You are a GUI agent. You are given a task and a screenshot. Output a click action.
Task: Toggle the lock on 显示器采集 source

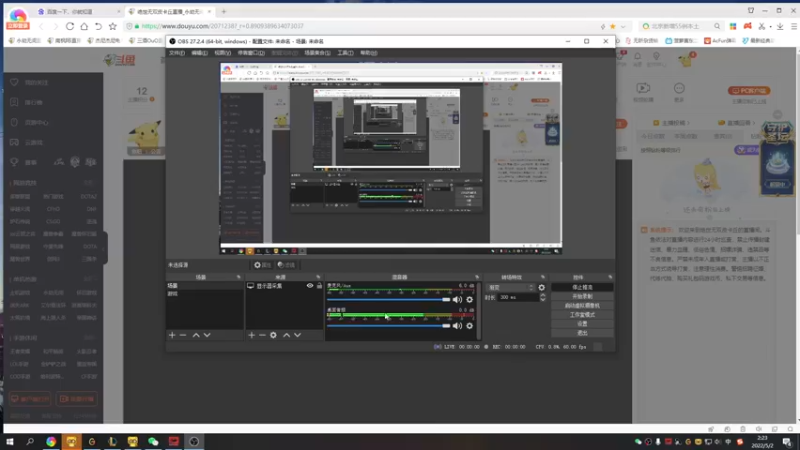click(319, 286)
